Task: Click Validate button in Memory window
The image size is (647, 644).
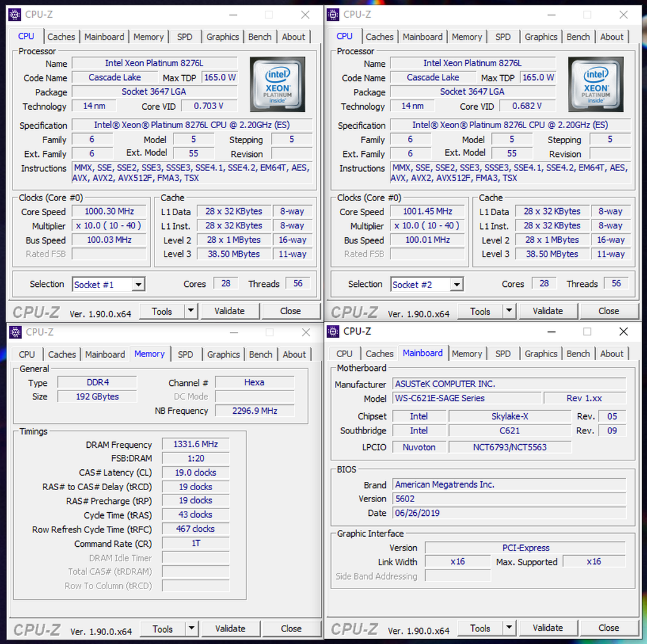Action: [x=230, y=628]
